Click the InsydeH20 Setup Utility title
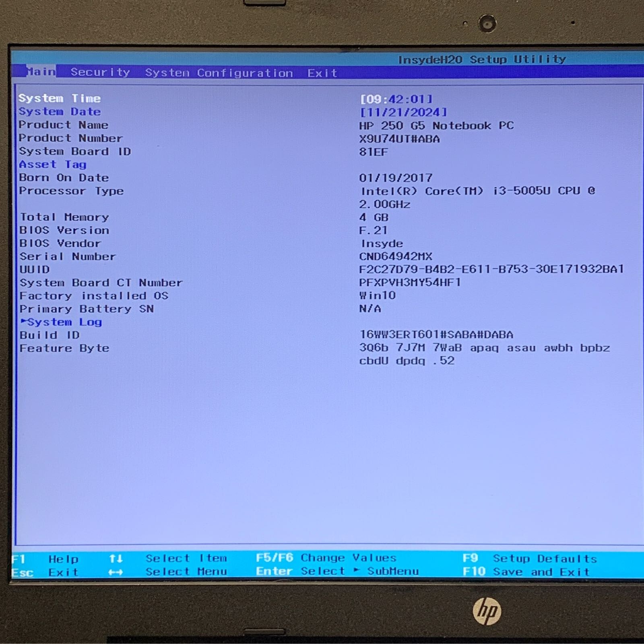 coord(482,60)
